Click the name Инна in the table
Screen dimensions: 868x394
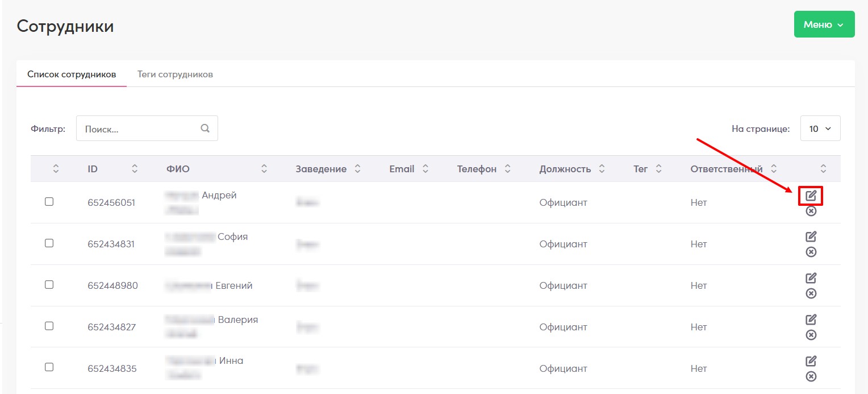point(231,360)
